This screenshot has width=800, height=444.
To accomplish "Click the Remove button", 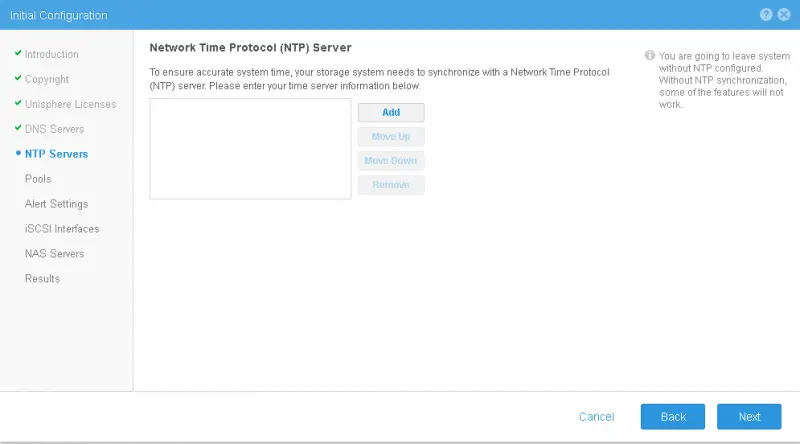I will (x=391, y=184).
